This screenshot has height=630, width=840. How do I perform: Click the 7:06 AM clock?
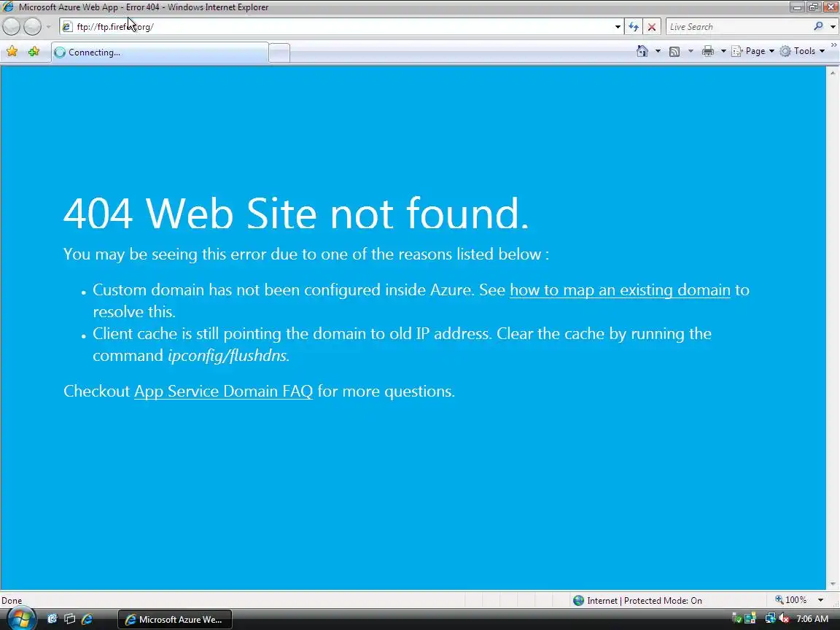pyautogui.click(x=812, y=619)
